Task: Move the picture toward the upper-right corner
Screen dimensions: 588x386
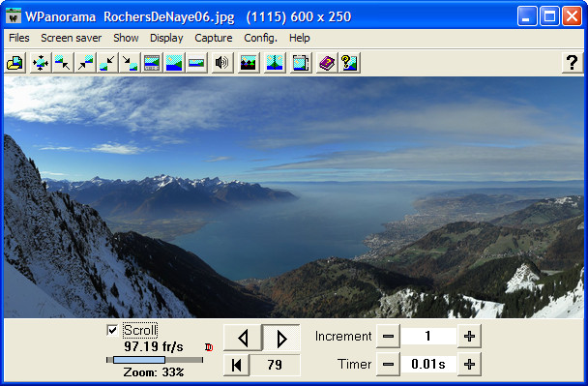Action: (x=85, y=63)
